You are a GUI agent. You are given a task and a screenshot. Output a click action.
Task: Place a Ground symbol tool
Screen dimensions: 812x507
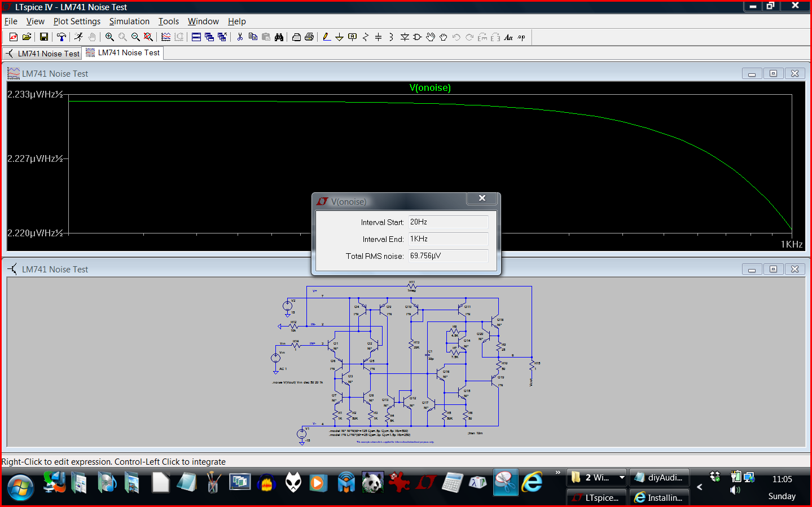339,37
